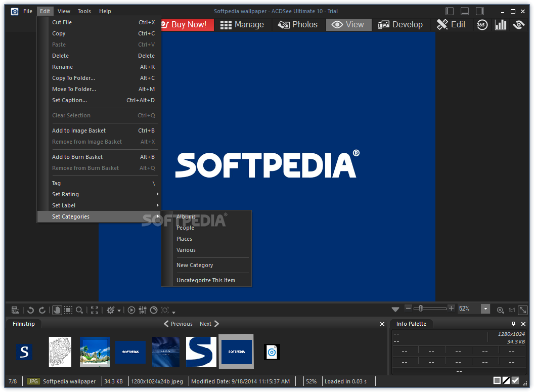Toggle the bottom panel layout icon

(465, 11)
